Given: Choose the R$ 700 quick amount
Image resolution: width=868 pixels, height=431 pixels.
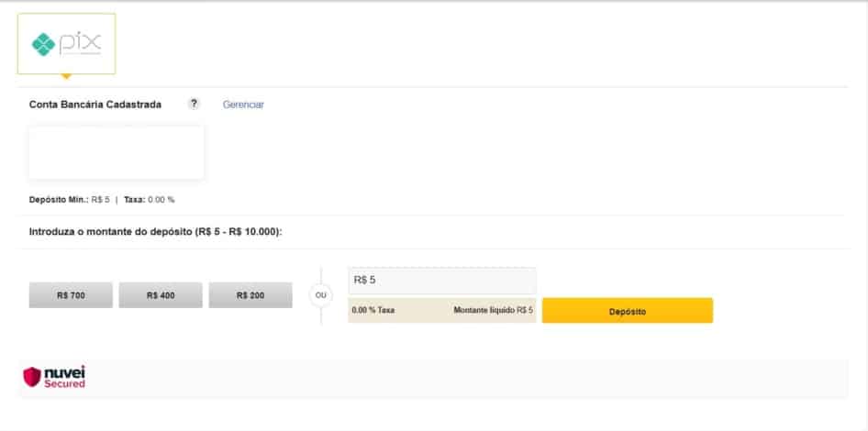Looking at the screenshot, I should pyautogui.click(x=71, y=295).
